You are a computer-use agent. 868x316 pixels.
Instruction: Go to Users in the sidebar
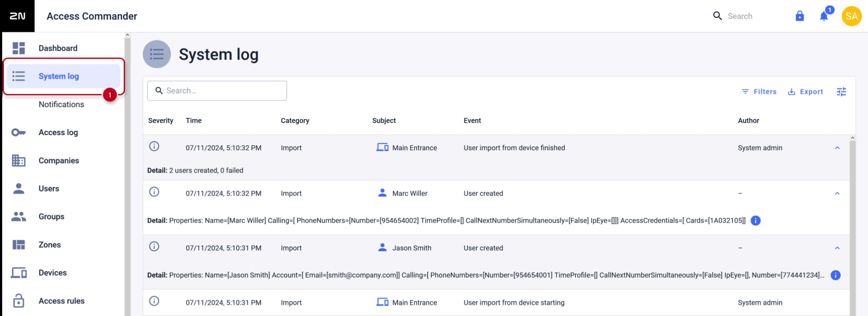[49, 189]
